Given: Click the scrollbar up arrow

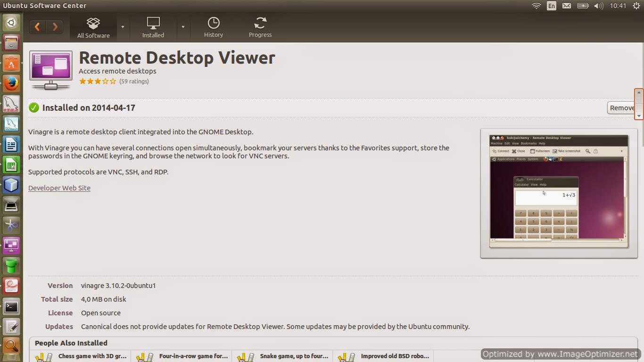Looking at the screenshot, I should (x=639, y=93).
